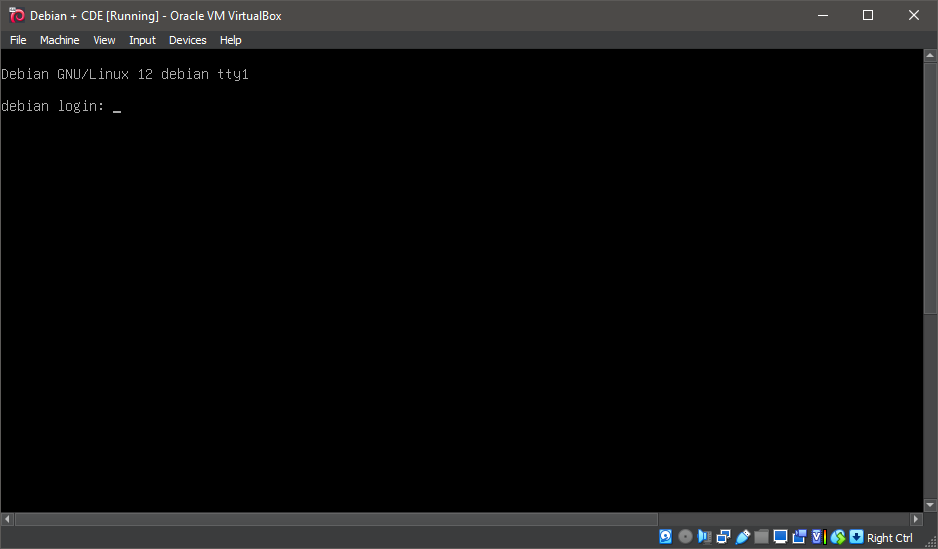Click the CPU virtualization status icon
Image resolution: width=938 pixels, height=549 pixels.
817,537
